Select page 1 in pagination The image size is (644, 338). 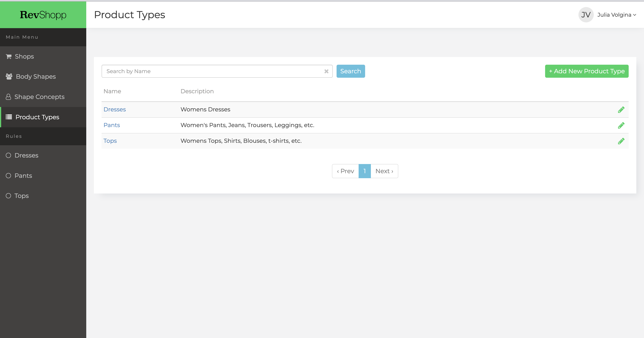point(365,171)
